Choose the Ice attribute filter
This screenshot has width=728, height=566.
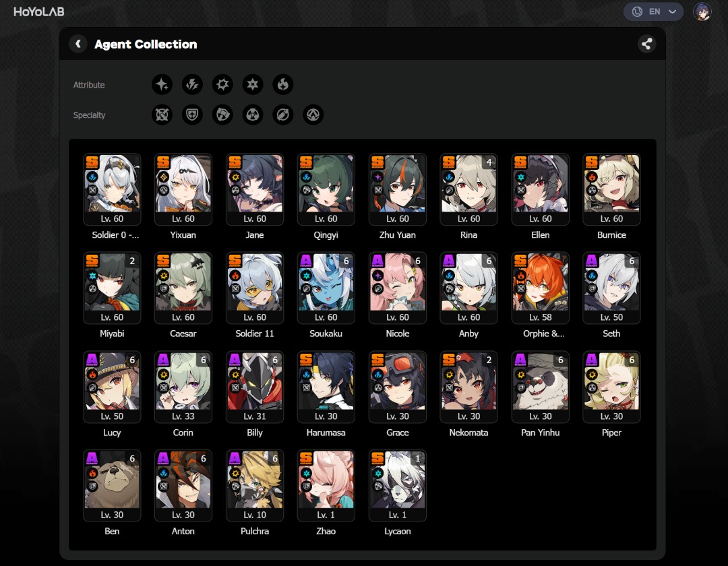(253, 84)
